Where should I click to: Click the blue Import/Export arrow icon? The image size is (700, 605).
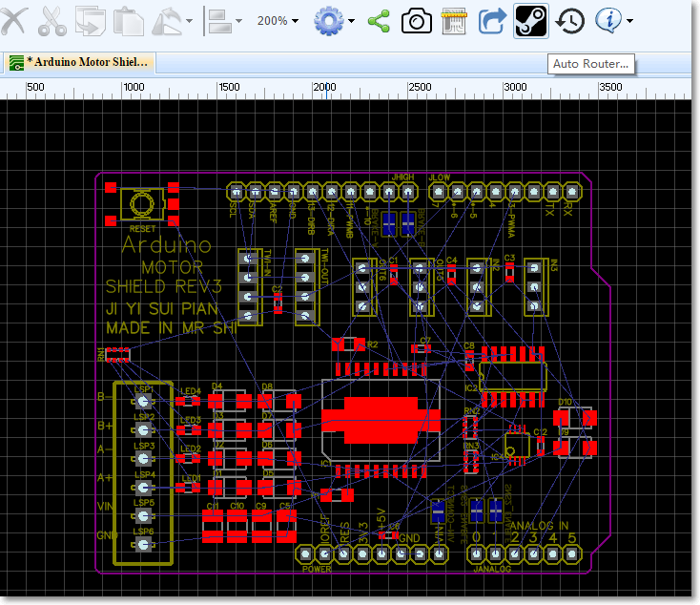pos(492,21)
